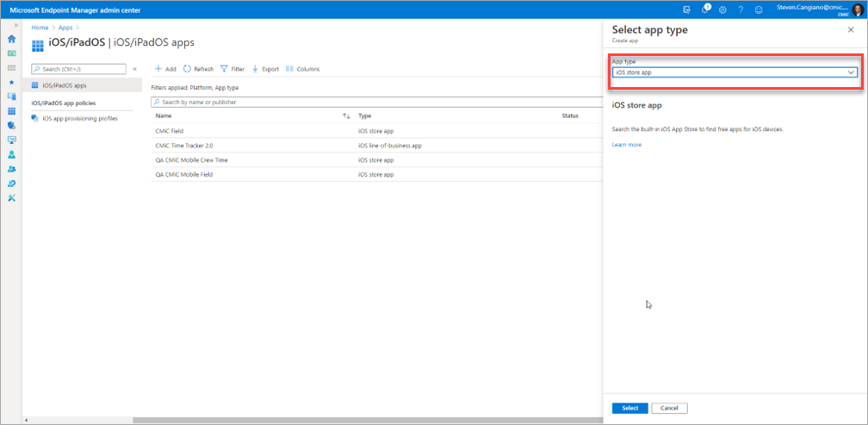The image size is (868, 425).
Task: Click Learn more link in app type panel
Action: click(x=627, y=145)
